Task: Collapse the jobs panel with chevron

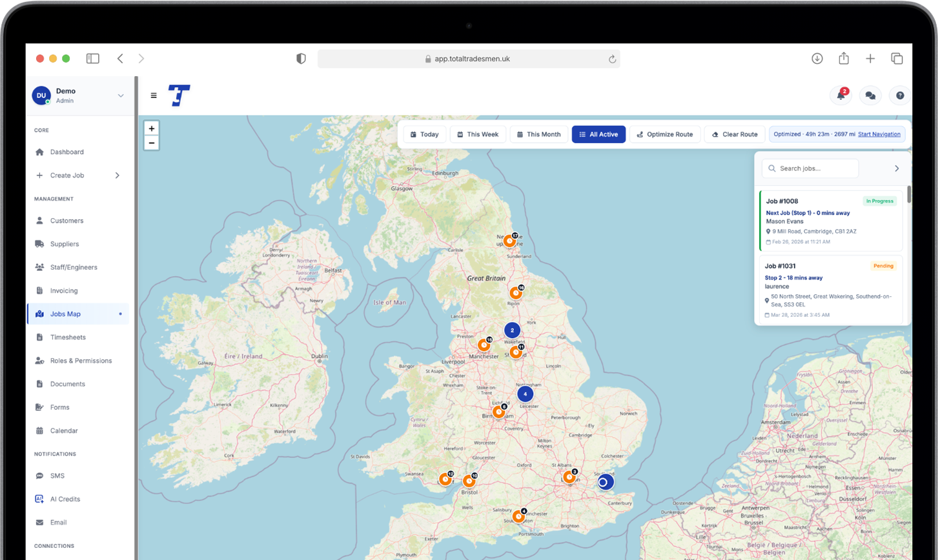Action: (897, 168)
